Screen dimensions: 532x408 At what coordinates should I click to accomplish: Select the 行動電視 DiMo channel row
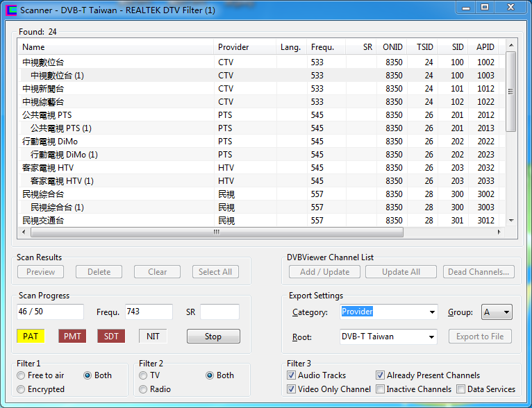261,142
